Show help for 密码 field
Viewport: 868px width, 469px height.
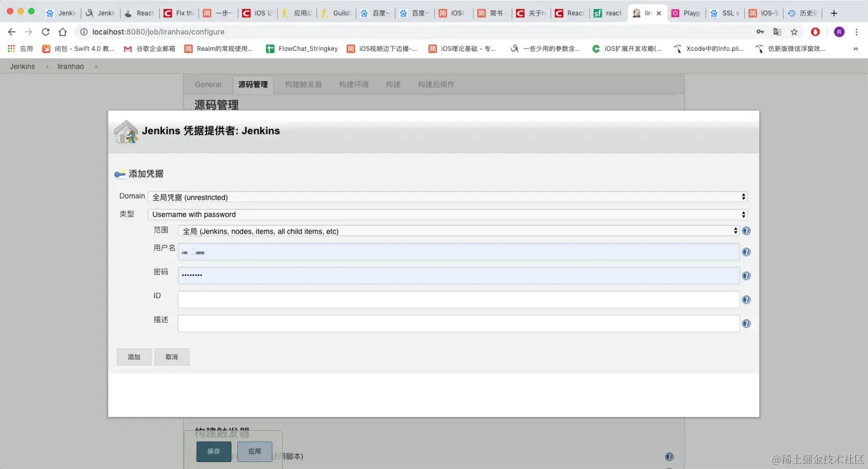pos(746,276)
